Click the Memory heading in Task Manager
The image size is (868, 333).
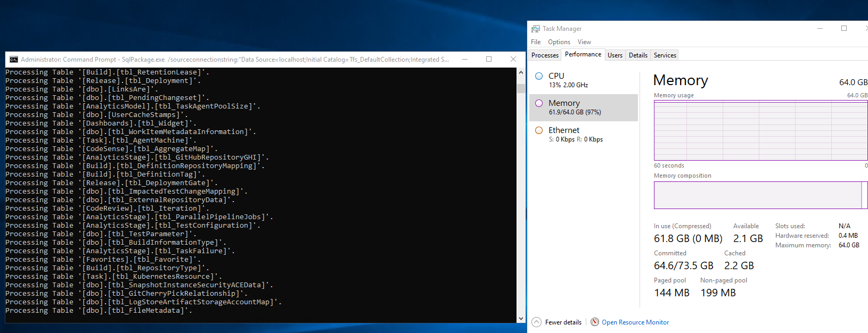point(681,80)
